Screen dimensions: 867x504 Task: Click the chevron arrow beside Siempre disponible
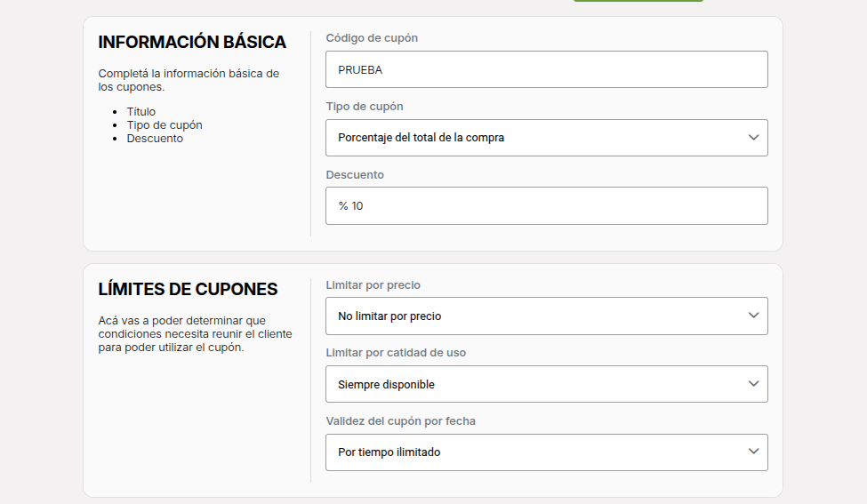(x=753, y=383)
